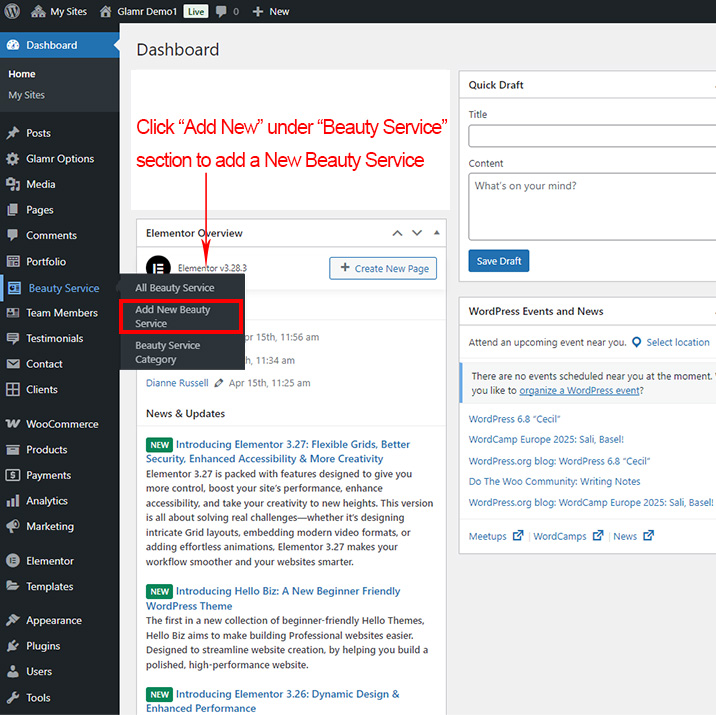This screenshot has height=715, width=716.
Task: Click the Plugins icon
Action: click(x=13, y=646)
